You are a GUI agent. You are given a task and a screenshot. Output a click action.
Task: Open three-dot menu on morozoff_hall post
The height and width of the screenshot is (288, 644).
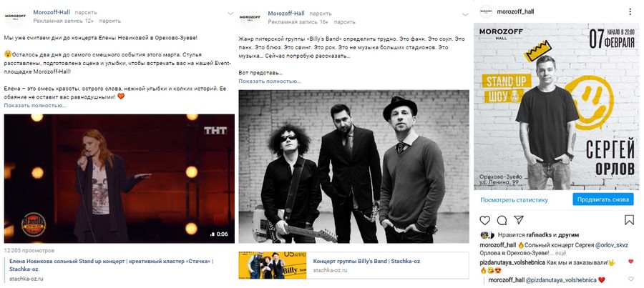coord(630,12)
